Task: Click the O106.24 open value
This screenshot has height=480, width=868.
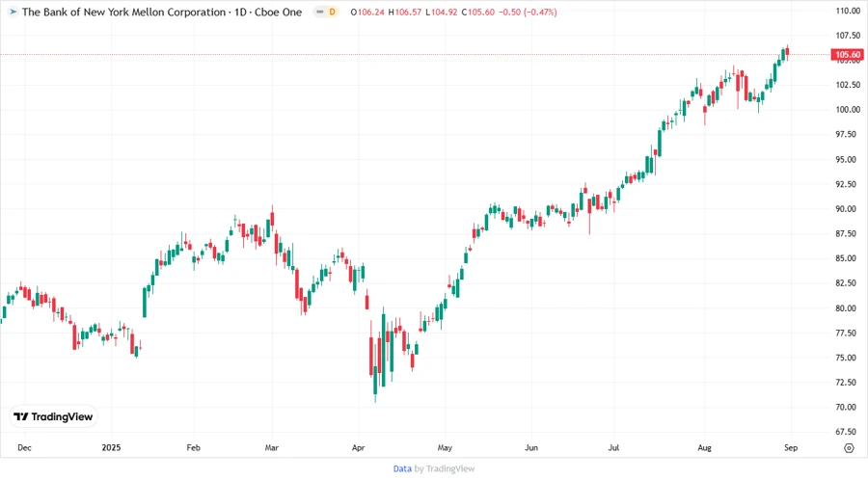Action: (367, 13)
